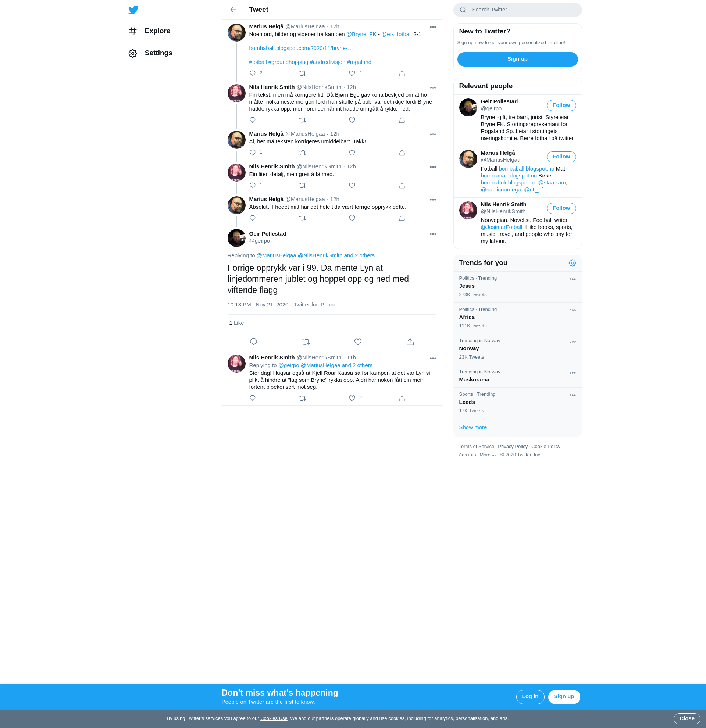This screenshot has width=706, height=728.
Task: Follow Nils Henrik Smith
Action: (x=561, y=208)
